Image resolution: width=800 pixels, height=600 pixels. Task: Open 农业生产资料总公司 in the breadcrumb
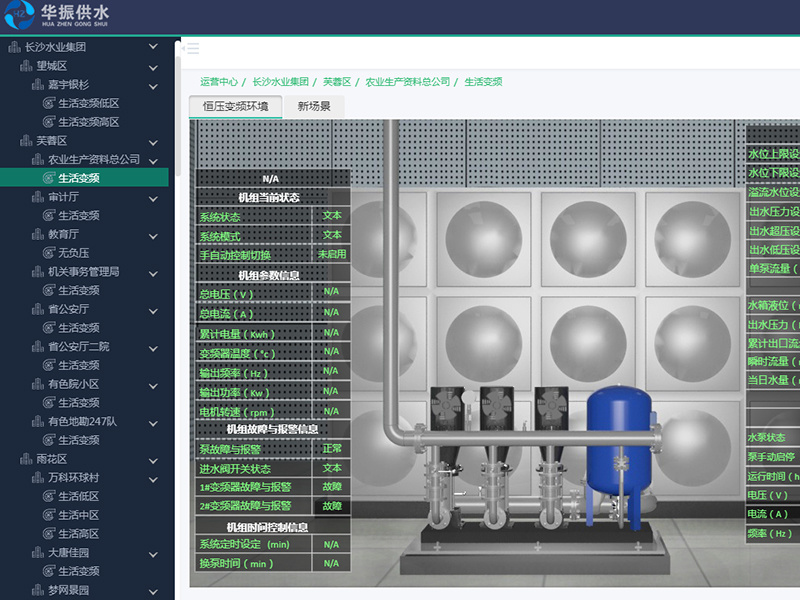click(408, 82)
